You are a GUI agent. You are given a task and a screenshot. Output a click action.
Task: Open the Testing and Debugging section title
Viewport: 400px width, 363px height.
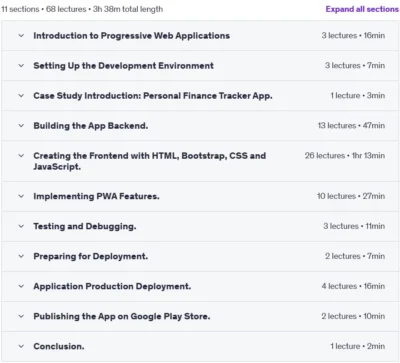coord(85,226)
